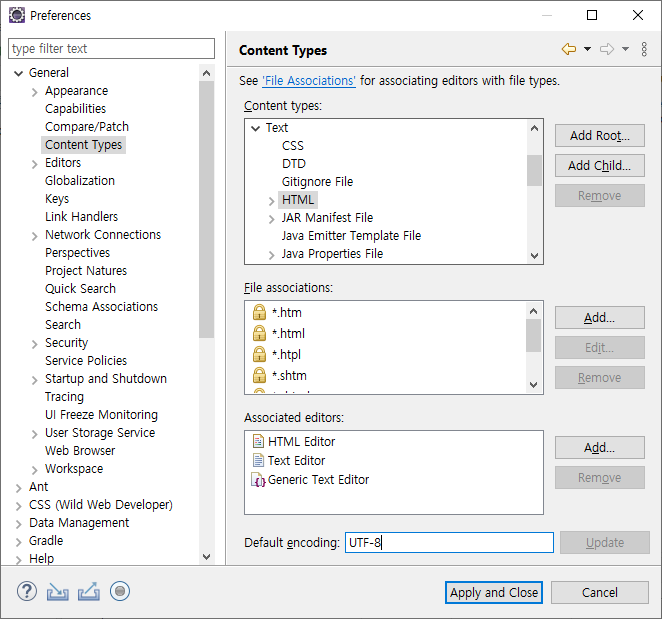
Task: Go back with the yellow arrow icon
Action: [x=569, y=49]
